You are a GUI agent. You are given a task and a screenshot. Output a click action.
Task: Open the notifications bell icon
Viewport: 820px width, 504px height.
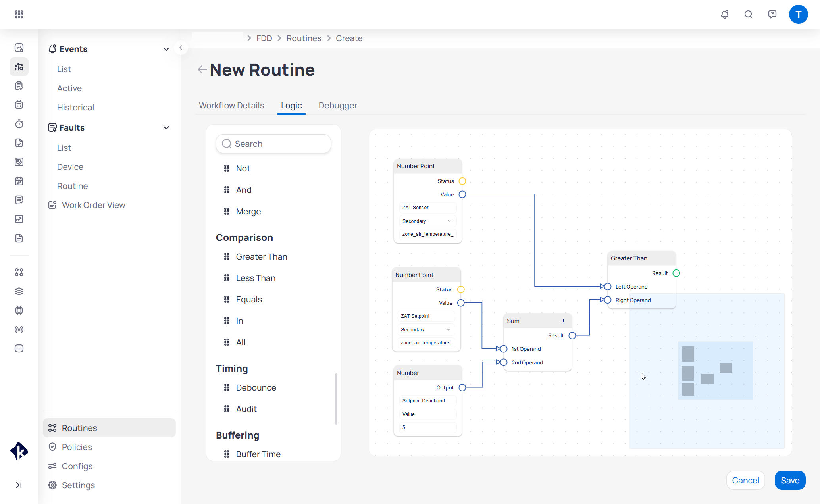(725, 14)
